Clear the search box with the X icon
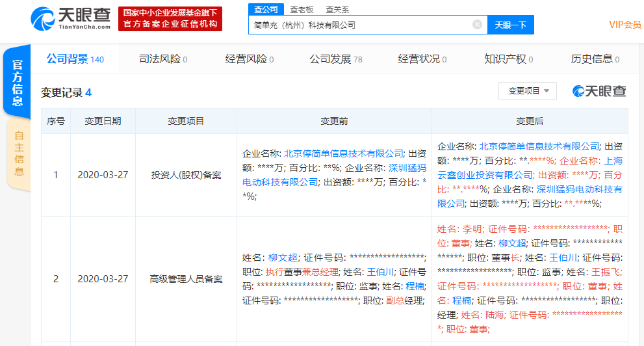The width and height of the screenshot is (644, 346). pyautogui.click(x=477, y=25)
